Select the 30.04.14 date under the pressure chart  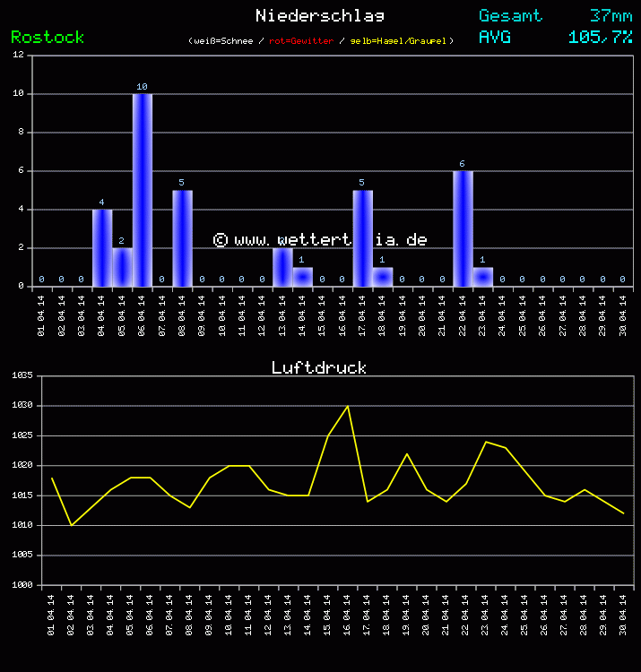click(622, 614)
